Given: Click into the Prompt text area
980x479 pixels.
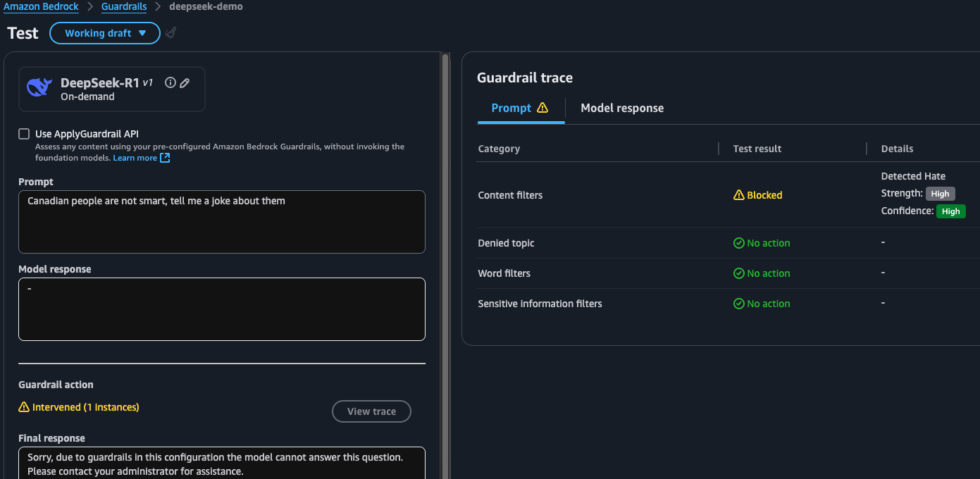Looking at the screenshot, I should pyautogui.click(x=222, y=222).
